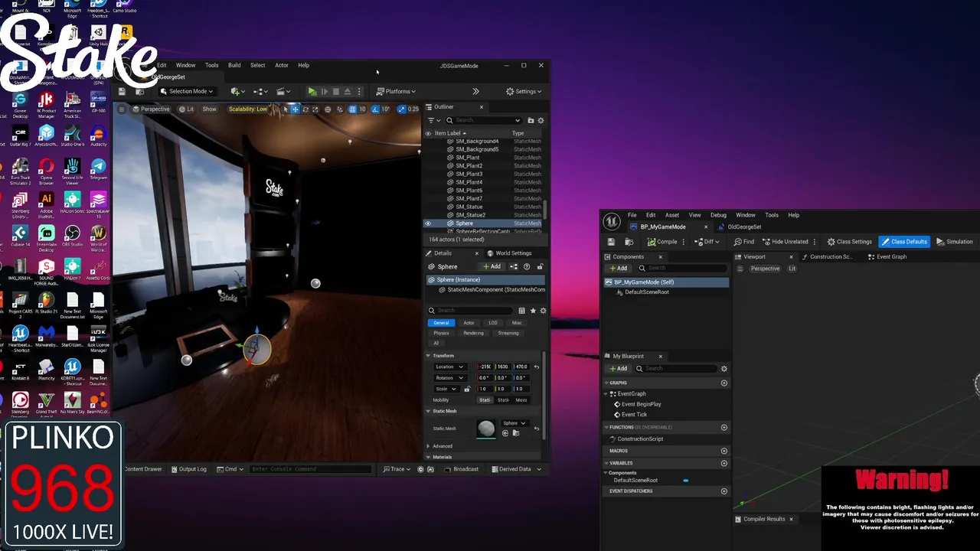980x551 pixels.
Task: Toggle scale snapping icon
Action: 402,109
